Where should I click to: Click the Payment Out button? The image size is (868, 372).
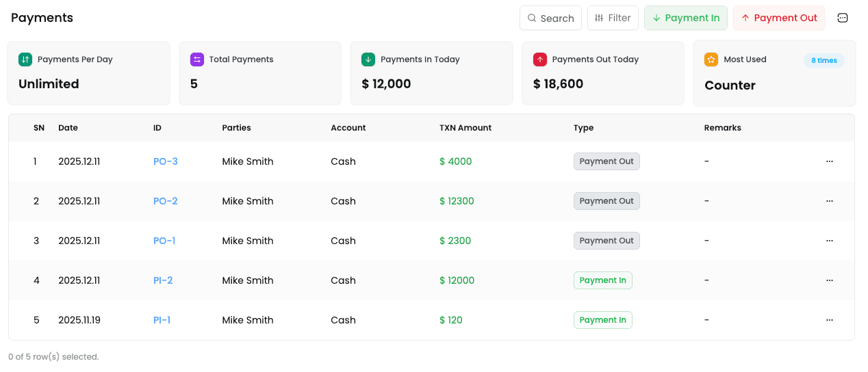pos(778,18)
